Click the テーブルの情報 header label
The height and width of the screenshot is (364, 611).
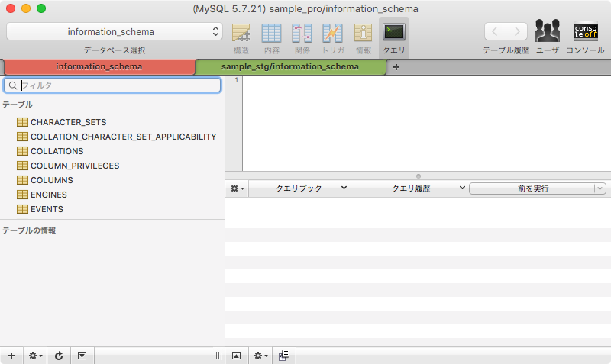coord(29,230)
